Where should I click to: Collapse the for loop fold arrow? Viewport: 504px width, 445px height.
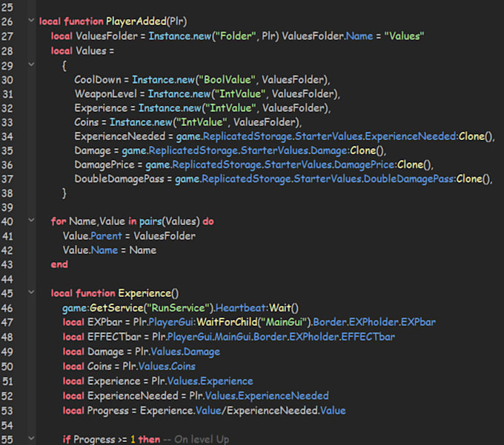point(31,220)
